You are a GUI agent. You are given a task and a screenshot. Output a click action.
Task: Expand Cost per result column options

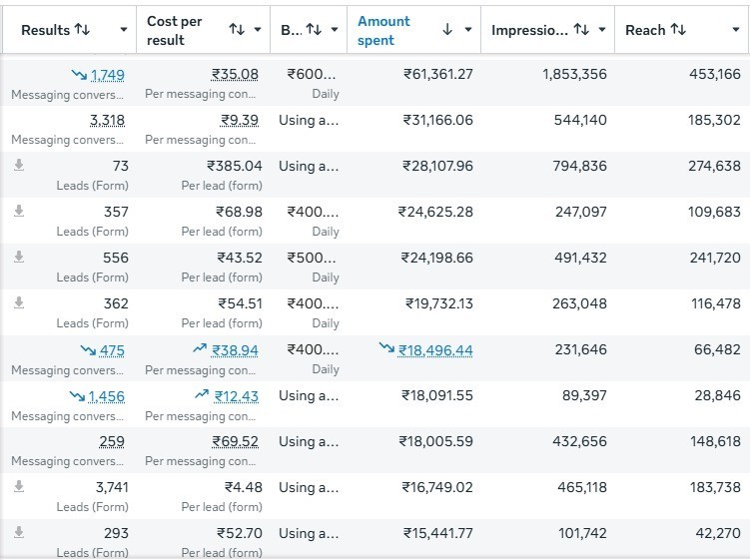[258, 30]
